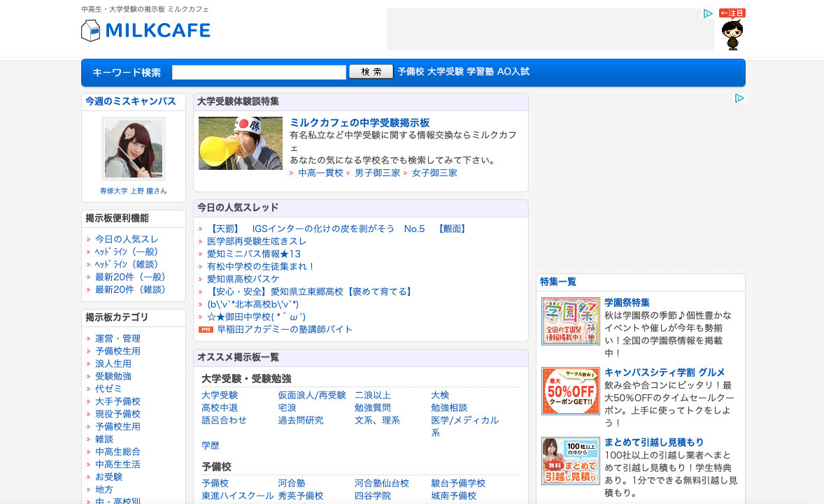Open the 学歴 board

[211, 446]
